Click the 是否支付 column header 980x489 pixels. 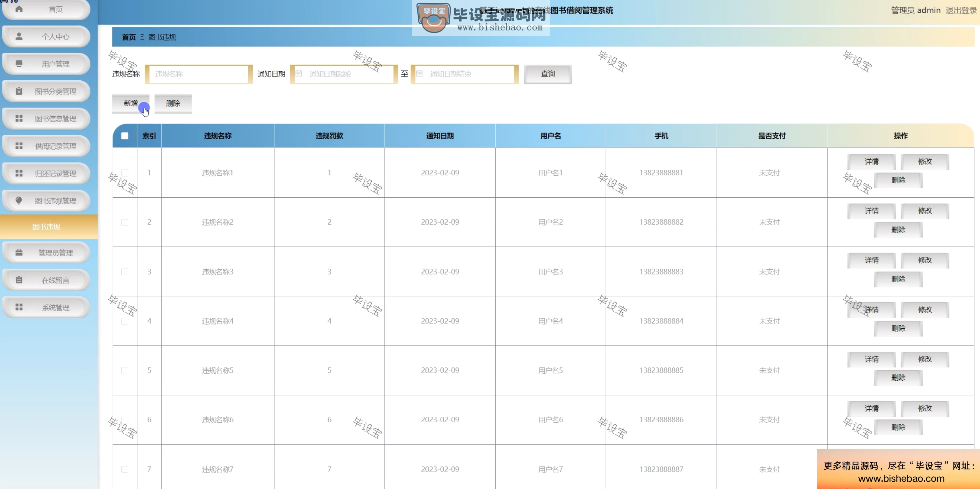[x=772, y=136]
